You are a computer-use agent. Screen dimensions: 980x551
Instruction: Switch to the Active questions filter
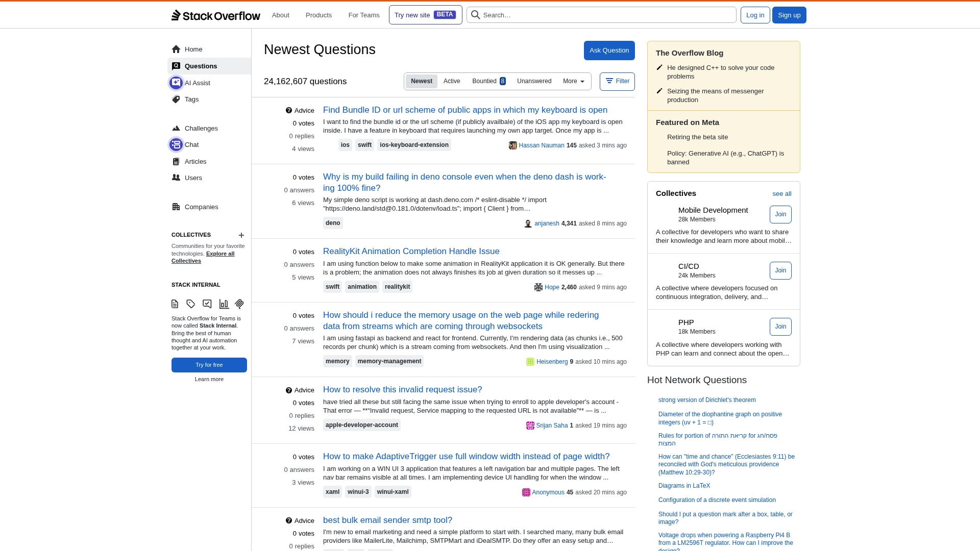(x=452, y=81)
